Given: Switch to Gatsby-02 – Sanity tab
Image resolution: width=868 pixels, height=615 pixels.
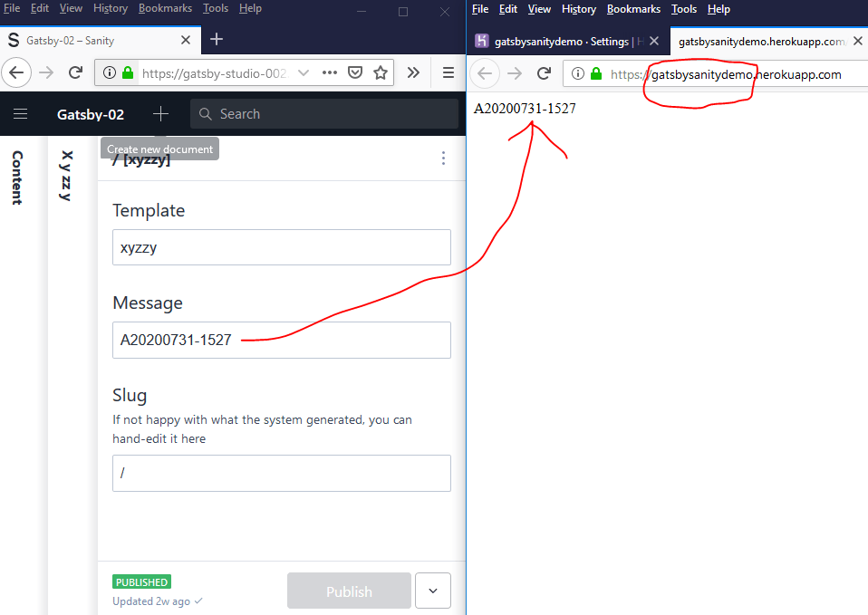Looking at the screenshot, I should point(101,41).
